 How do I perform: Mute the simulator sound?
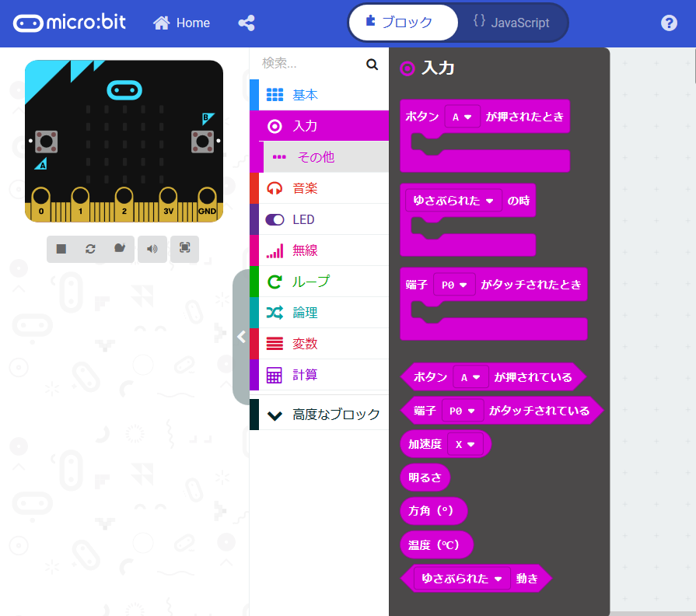pos(152,249)
